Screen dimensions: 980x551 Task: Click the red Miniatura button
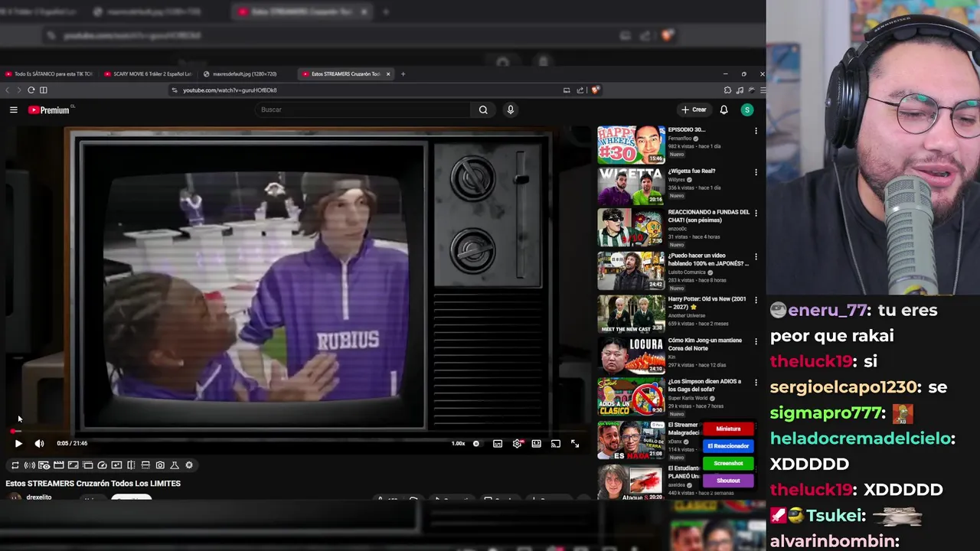728,429
